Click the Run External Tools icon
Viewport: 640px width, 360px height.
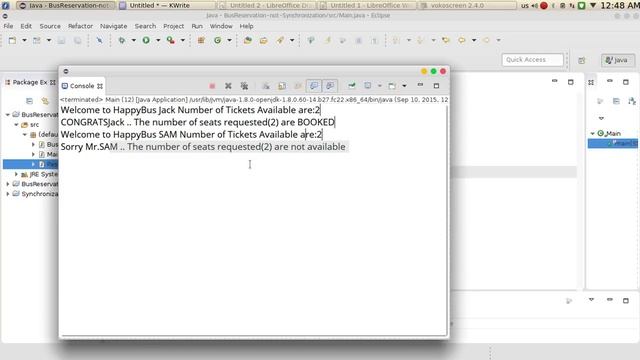[171, 40]
